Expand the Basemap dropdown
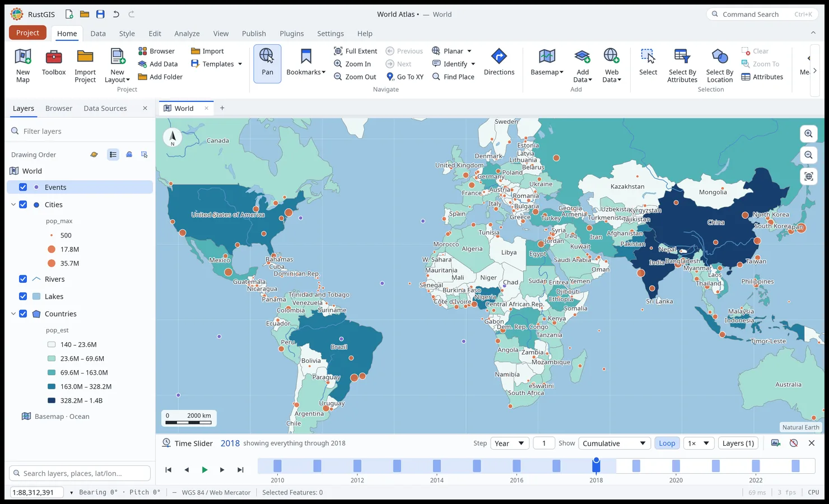 click(x=547, y=63)
